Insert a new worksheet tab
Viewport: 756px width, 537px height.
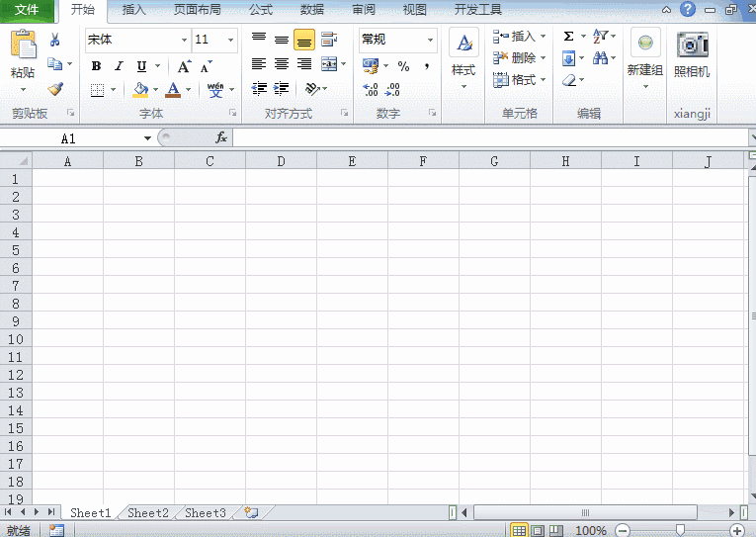click(251, 512)
